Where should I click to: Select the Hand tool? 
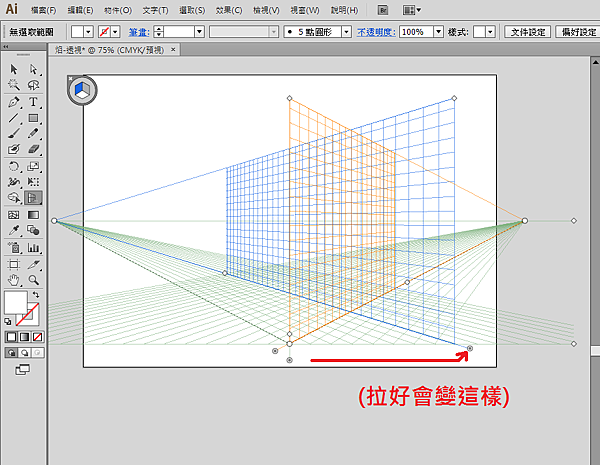[14, 279]
